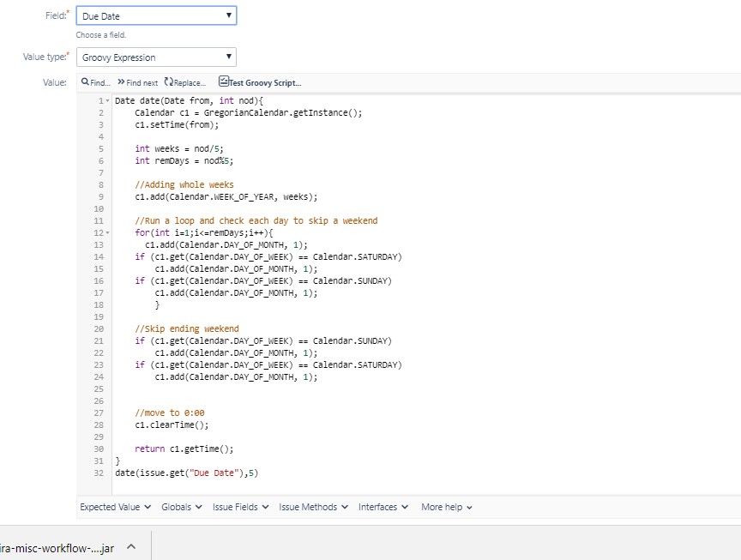Expand the Issue Methods help section

313,507
